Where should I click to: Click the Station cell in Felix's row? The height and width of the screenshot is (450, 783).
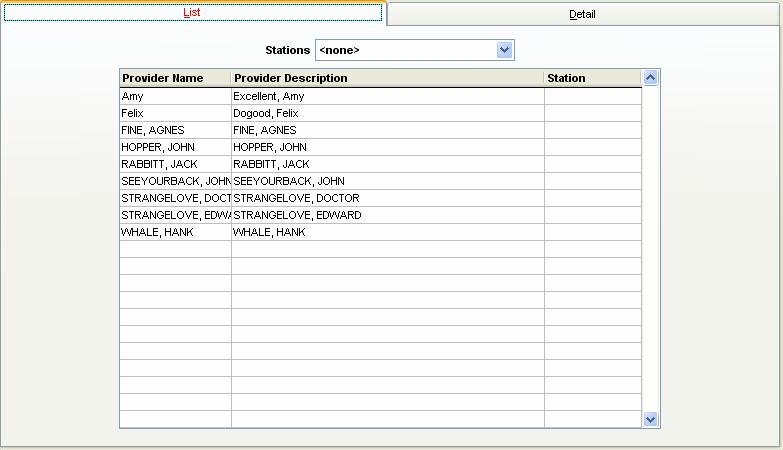tap(593, 113)
